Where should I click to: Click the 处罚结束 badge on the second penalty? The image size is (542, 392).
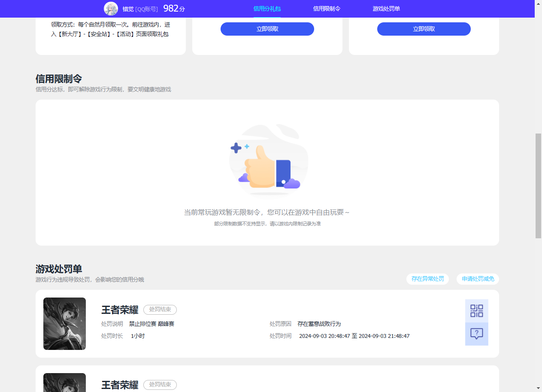pyautogui.click(x=160, y=385)
